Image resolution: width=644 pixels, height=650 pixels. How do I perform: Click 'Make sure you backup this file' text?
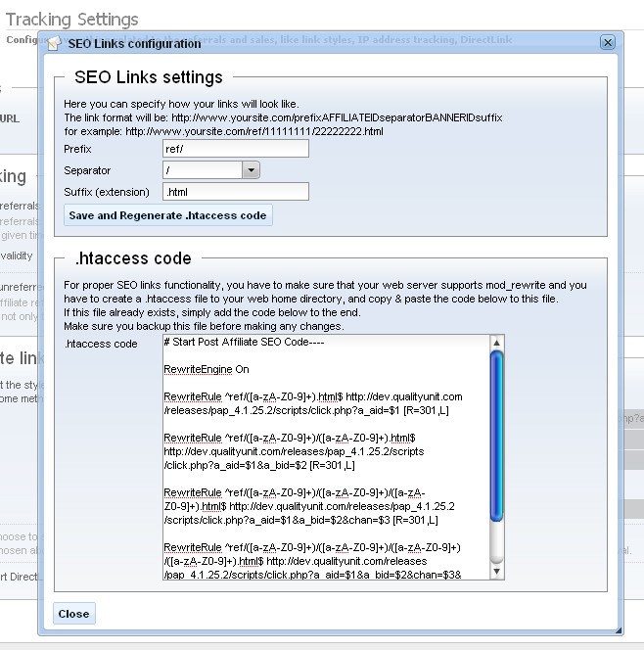coord(204,326)
